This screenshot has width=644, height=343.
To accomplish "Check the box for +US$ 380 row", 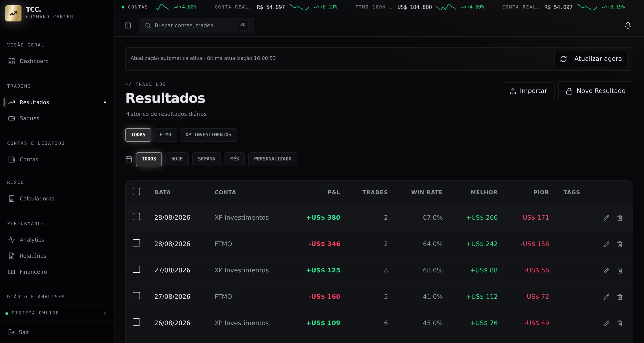I will click(x=136, y=217).
